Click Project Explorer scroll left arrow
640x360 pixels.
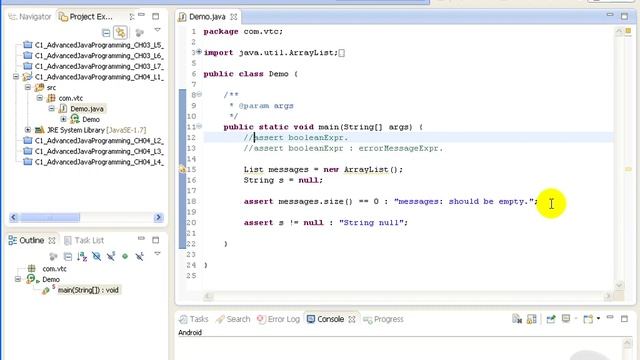point(13,218)
